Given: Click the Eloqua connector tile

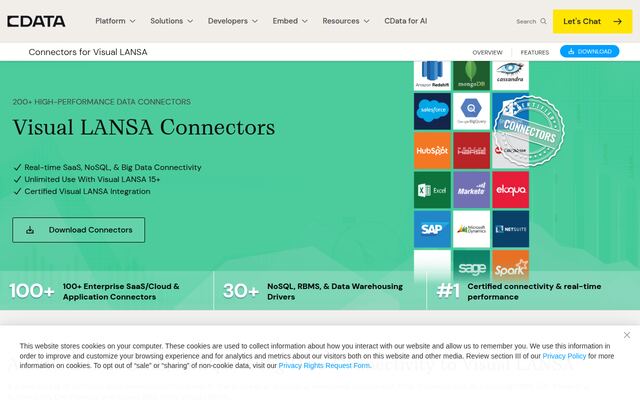Looking at the screenshot, I should [511, 190].
